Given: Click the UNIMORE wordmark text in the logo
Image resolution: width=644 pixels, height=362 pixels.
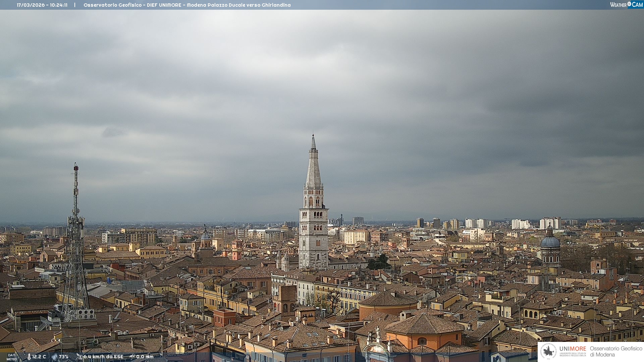Looking at the screenshot, I should pos(573,349).
